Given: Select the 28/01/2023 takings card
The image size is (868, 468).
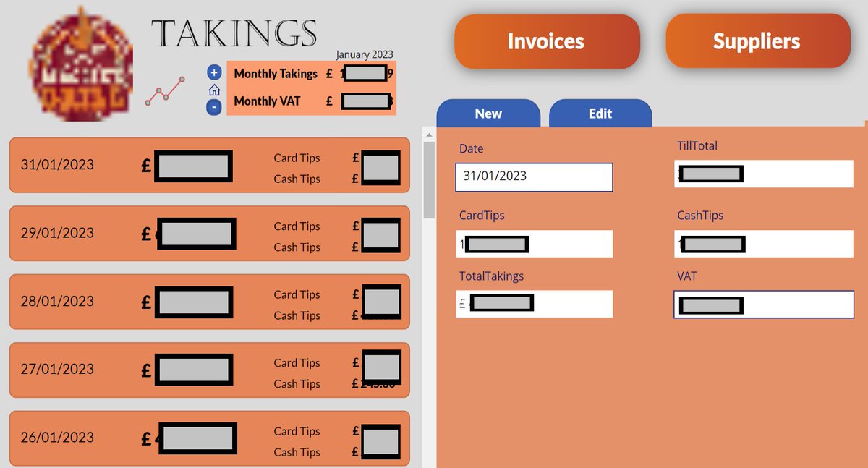Looking at the screenshot, I should [210, 302].
